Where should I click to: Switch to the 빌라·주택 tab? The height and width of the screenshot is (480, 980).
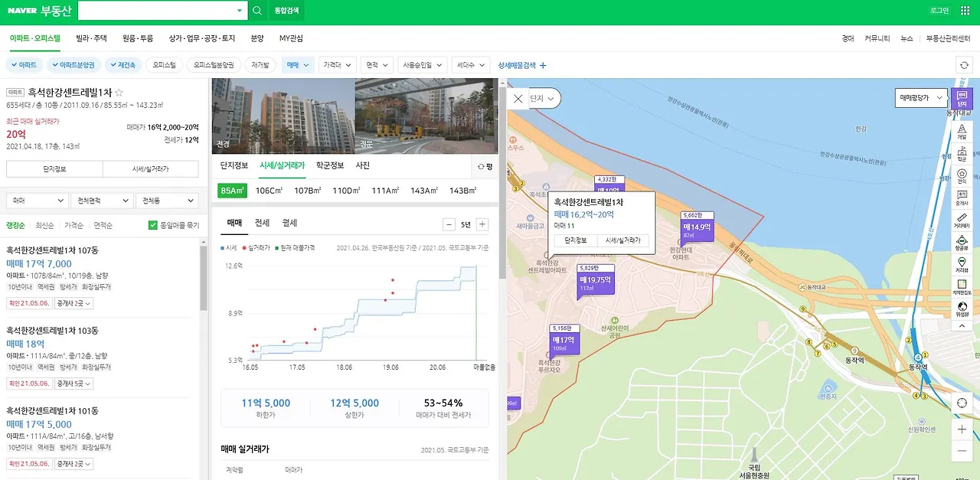91,38
